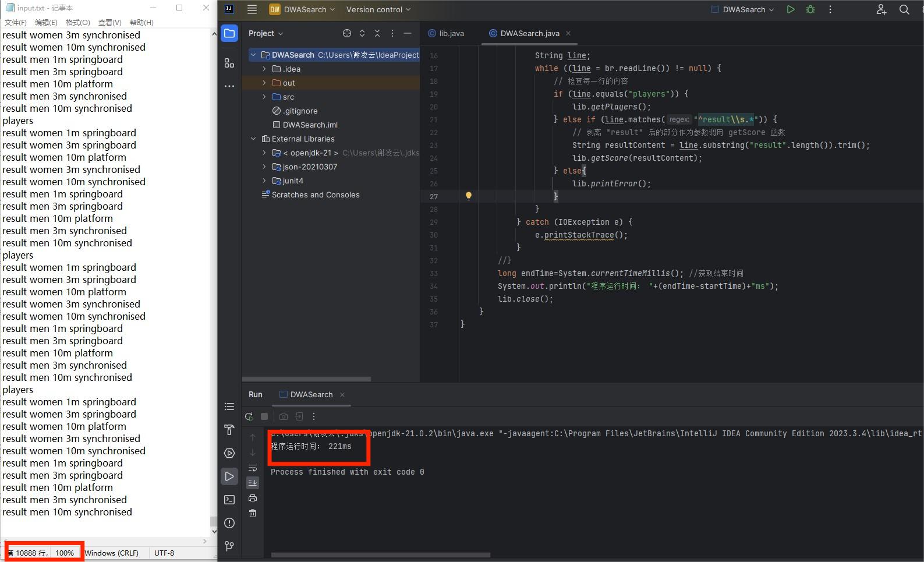Viewport: 924px width, 562px height.
Task: Open DWASearch project dropdown in title bar
Action: tap(302, 9)
